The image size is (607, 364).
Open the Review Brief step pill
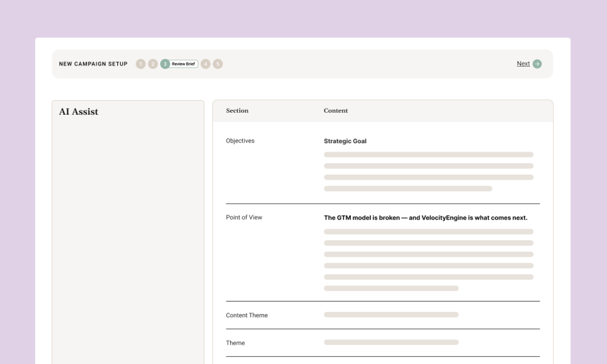click(x=182, y=64)
